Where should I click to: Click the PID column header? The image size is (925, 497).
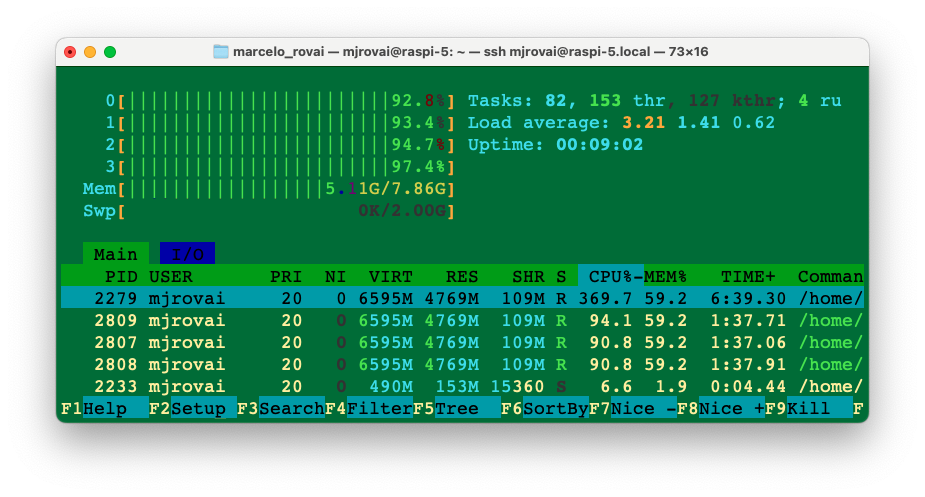coord(122,276)
